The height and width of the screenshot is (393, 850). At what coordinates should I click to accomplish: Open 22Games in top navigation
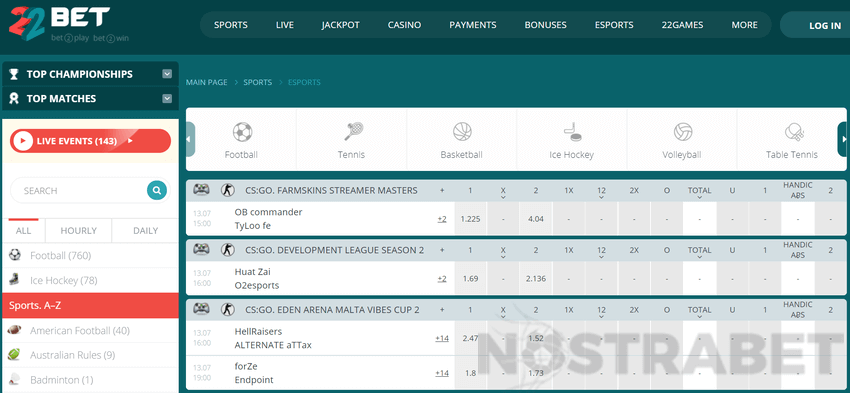(682, 25)
